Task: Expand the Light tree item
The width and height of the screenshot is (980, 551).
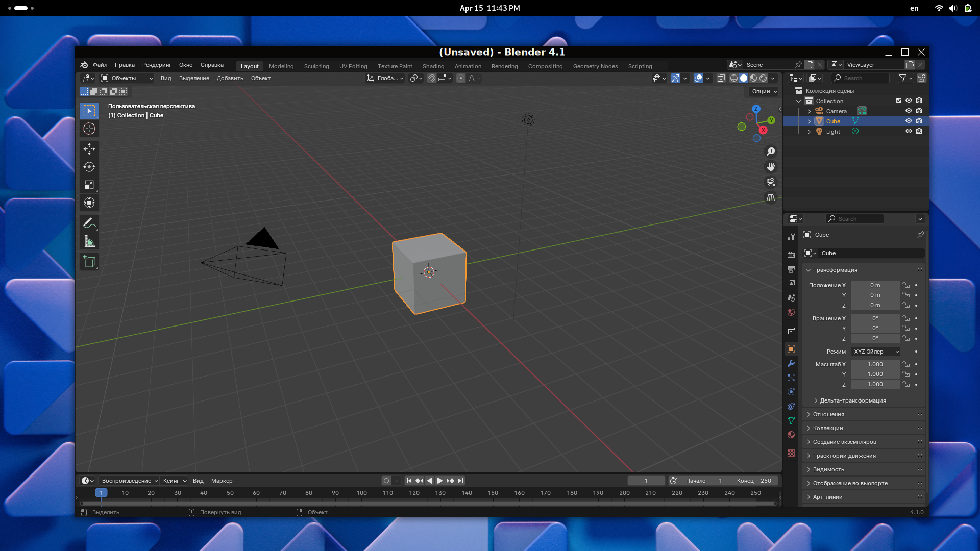Action: pos(809,132)
